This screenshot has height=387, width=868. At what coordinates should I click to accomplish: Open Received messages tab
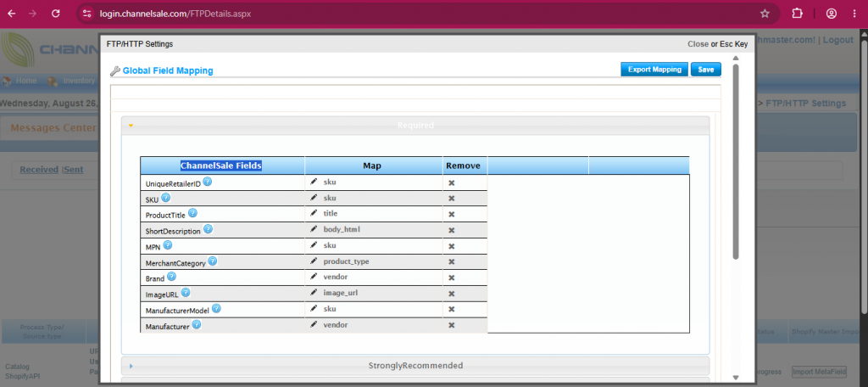(x=39, y=170)
